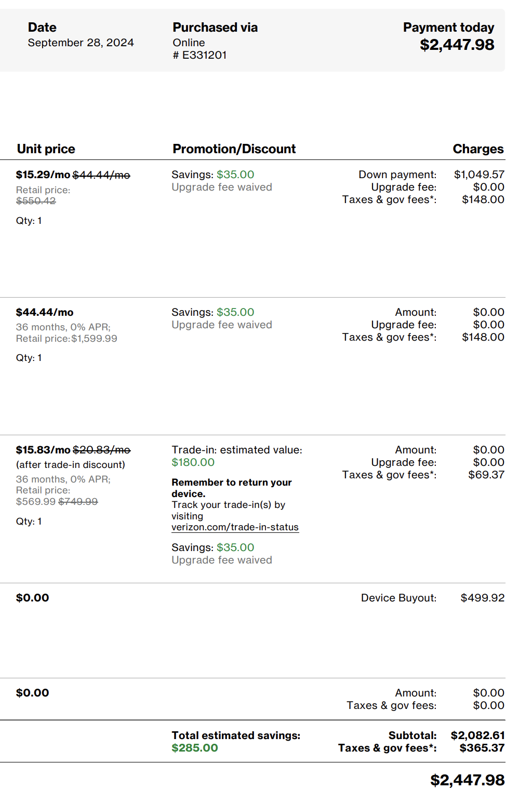Click the struck-through $20.83/mo price
Image resolution: width=532 pixels, height=804 pixels.
pyautogui.click(x=101, y=450)
